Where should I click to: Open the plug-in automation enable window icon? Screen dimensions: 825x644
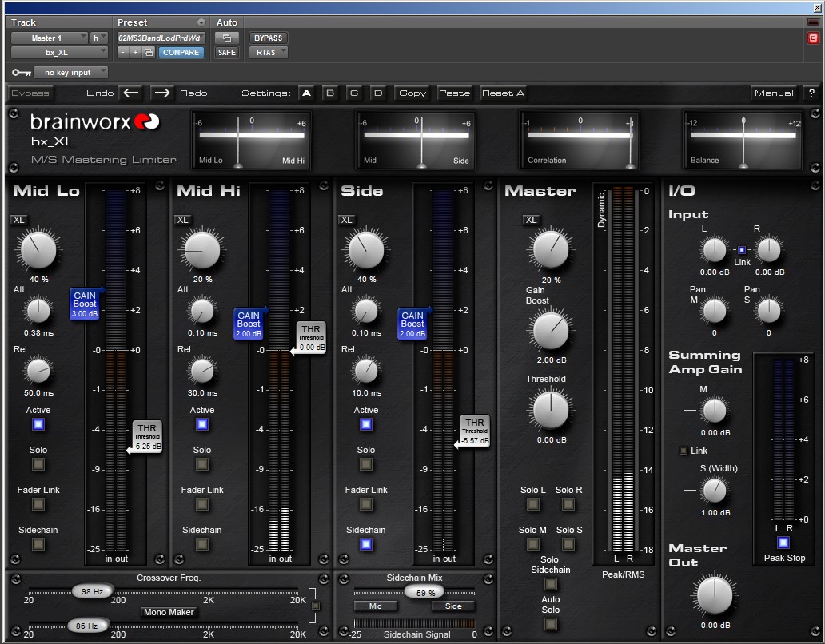click(x=227, y=38)
